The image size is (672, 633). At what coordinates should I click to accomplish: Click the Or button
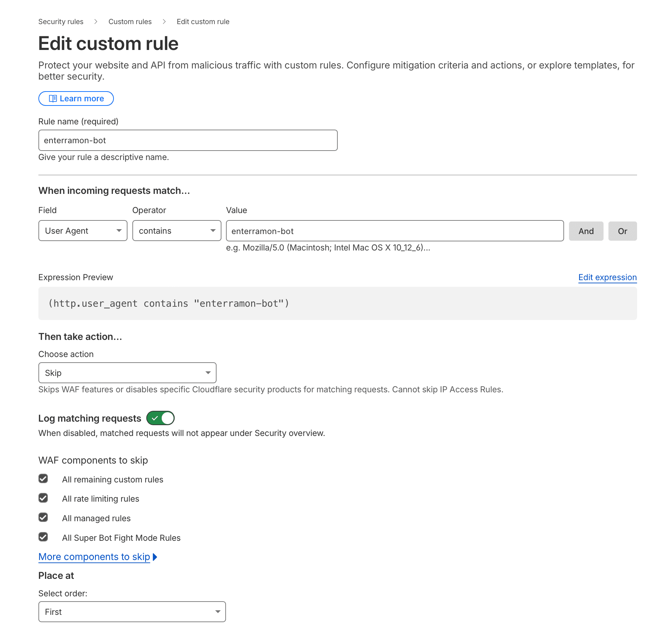point(622,231)
